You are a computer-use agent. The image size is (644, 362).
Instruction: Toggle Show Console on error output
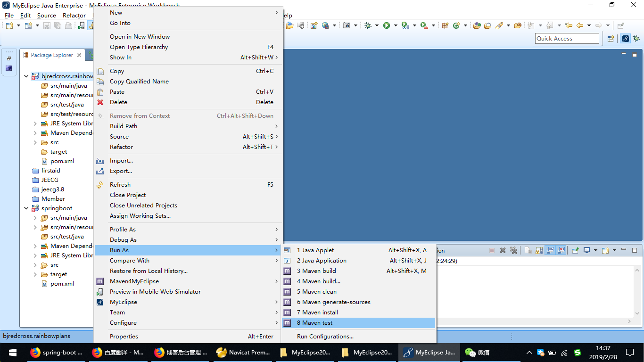point(561,250)
